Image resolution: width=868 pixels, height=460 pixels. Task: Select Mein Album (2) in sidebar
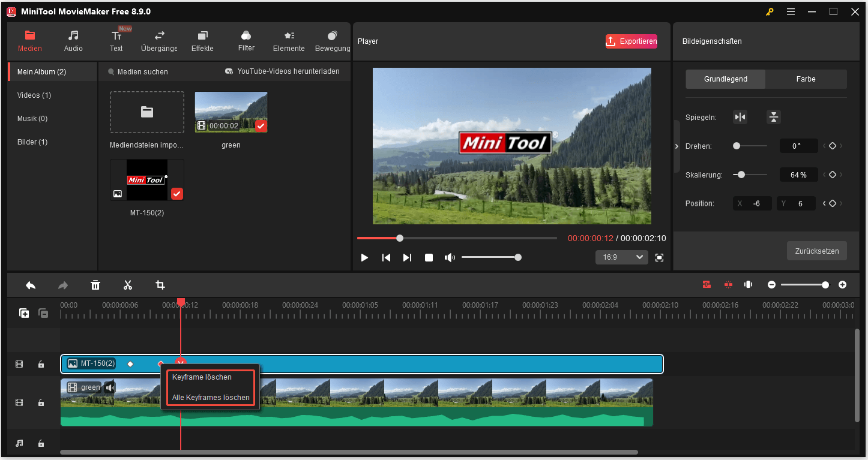pyautogui.click(x=52, y=71)
